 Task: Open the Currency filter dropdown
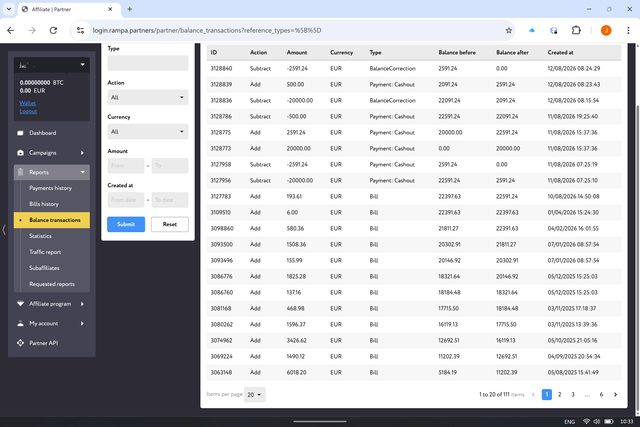[148, 131]
